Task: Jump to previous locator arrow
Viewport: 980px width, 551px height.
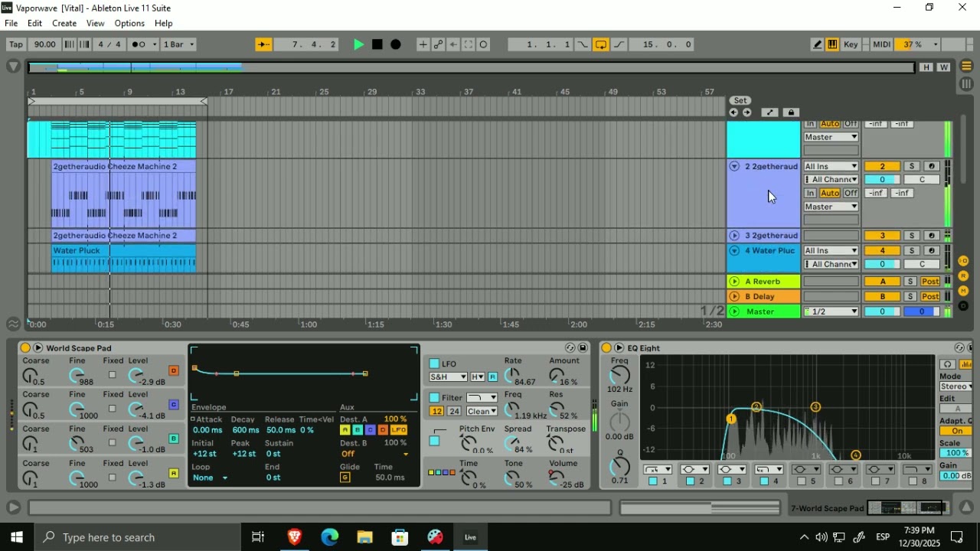Action: pos(733,112)
